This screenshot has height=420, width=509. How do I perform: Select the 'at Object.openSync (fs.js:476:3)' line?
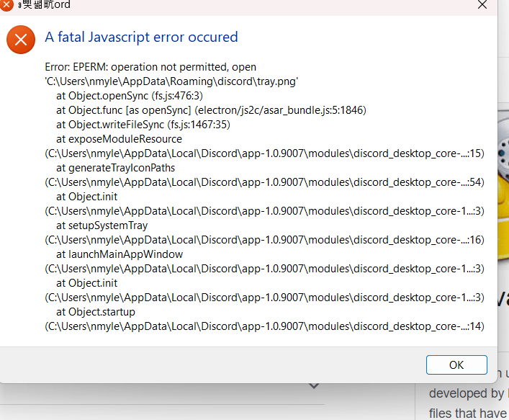click(130, 96)
